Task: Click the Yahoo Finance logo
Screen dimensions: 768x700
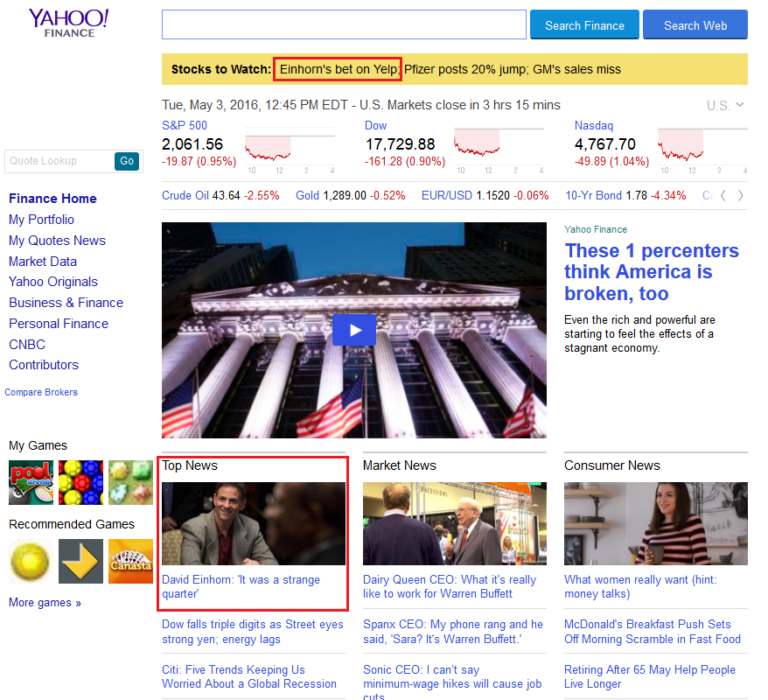Action: (68, 23)
